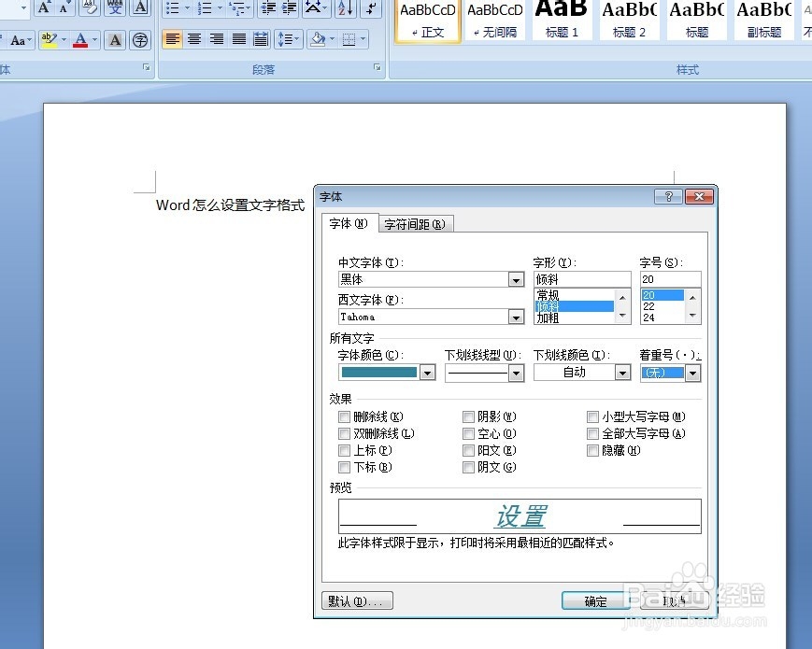This screenshot has width=812, height=649.
Task: Open the 下划线线型 underline style dropdown
Action: (x=516, y=373)
